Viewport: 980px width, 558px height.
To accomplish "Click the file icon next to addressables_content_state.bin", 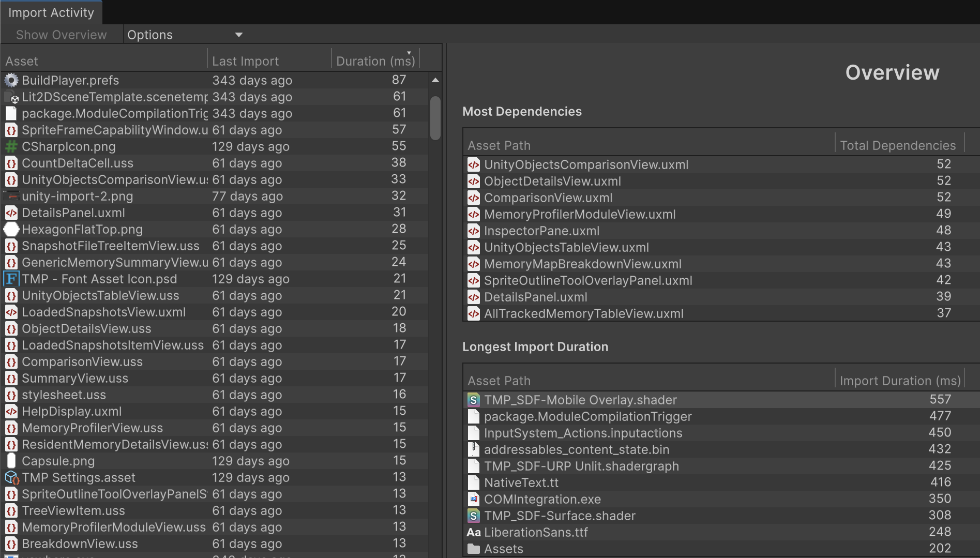I will pos(473,449).
